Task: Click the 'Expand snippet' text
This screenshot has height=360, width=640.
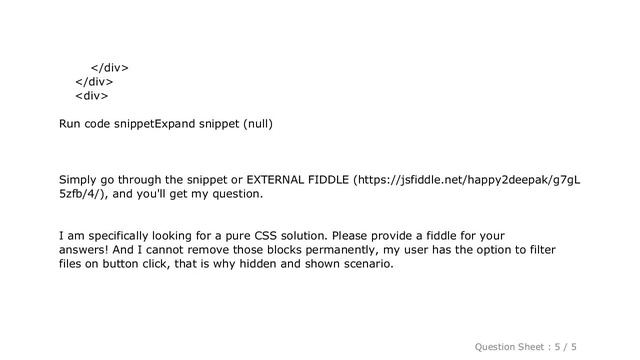Action: [197, 124]
